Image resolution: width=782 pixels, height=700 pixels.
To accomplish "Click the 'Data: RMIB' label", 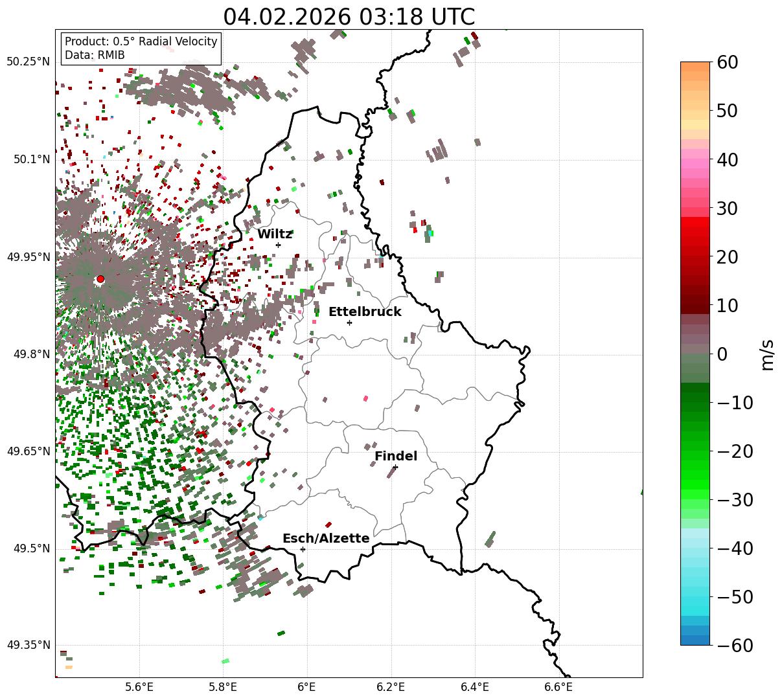I will click(95, 55).
